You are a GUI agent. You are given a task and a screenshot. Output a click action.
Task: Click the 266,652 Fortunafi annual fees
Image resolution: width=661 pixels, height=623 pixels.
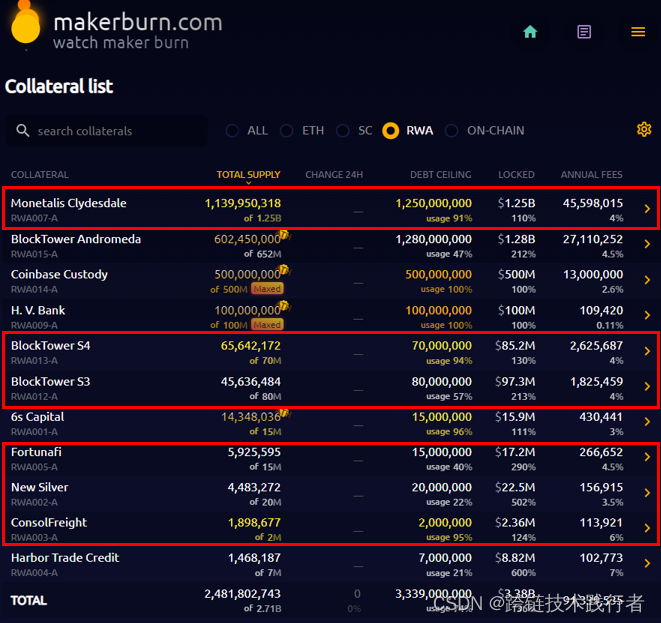601,452
